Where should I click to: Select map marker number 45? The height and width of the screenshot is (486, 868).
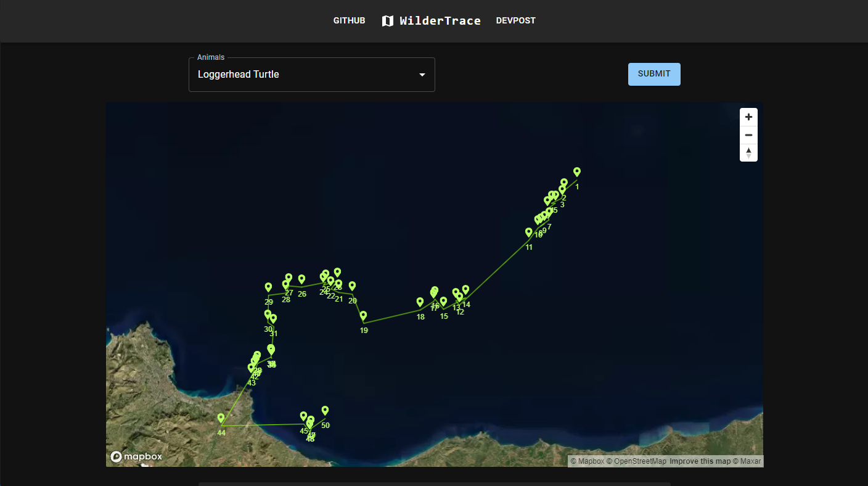[303, 416]
